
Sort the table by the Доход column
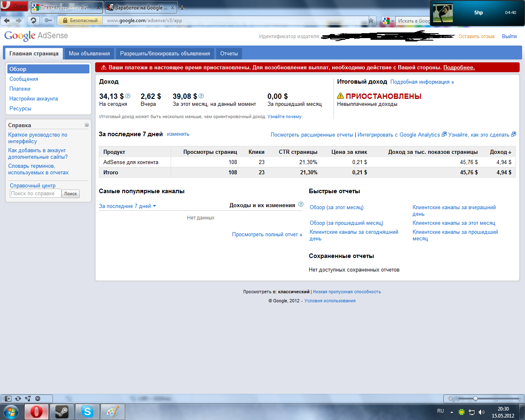click(500, 152)
